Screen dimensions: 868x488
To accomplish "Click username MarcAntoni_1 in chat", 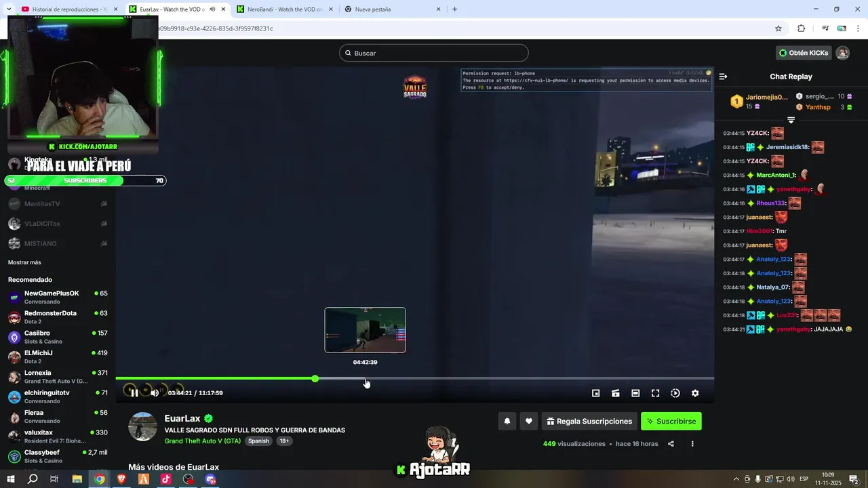I will click(x=776, y=175).
